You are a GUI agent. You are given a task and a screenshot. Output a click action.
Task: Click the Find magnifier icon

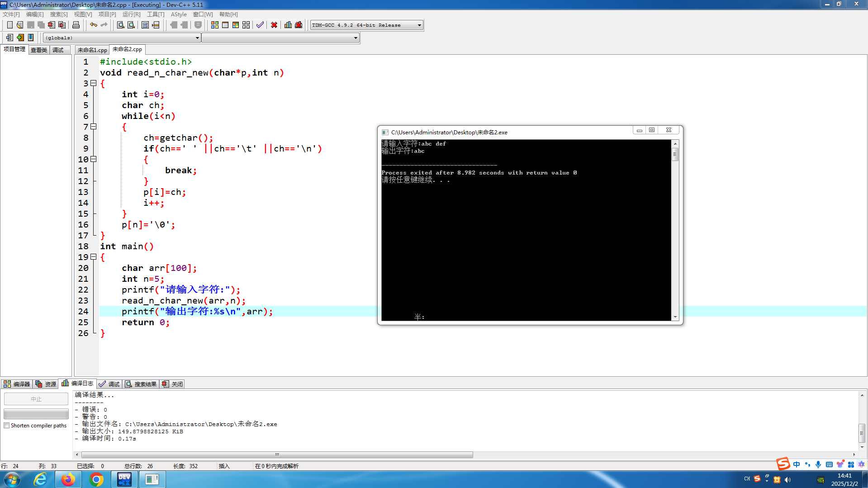(x=121, y=25)
